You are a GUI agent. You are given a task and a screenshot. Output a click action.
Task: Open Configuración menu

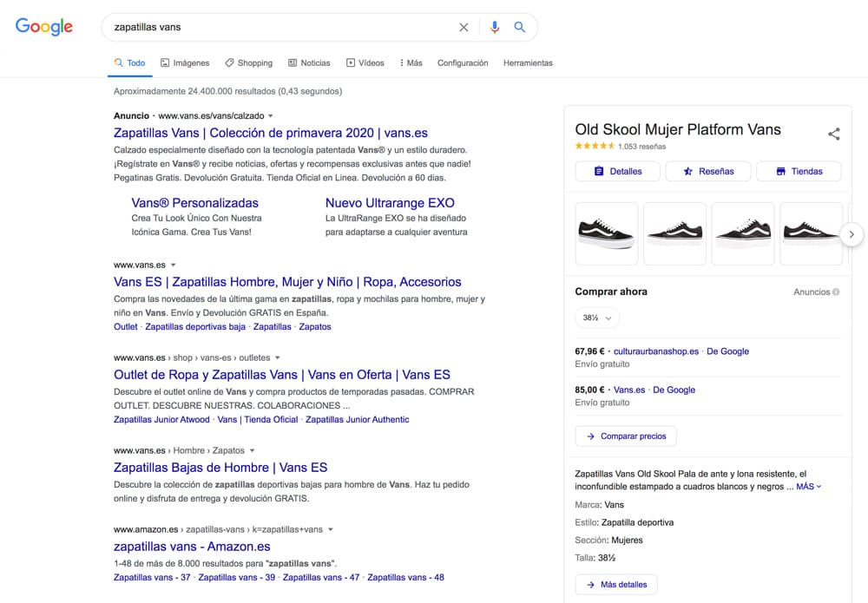click(463, 63)
